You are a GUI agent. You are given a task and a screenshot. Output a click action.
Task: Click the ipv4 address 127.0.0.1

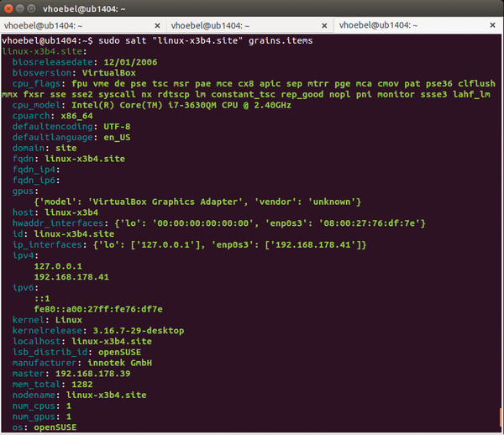coord(58,266)
